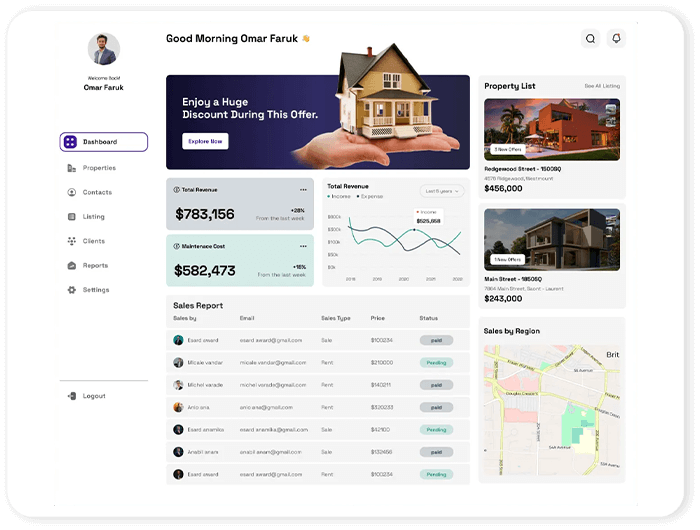Click the avatar in the first Esard award row
700x530 pixels.
coord(178,340)
